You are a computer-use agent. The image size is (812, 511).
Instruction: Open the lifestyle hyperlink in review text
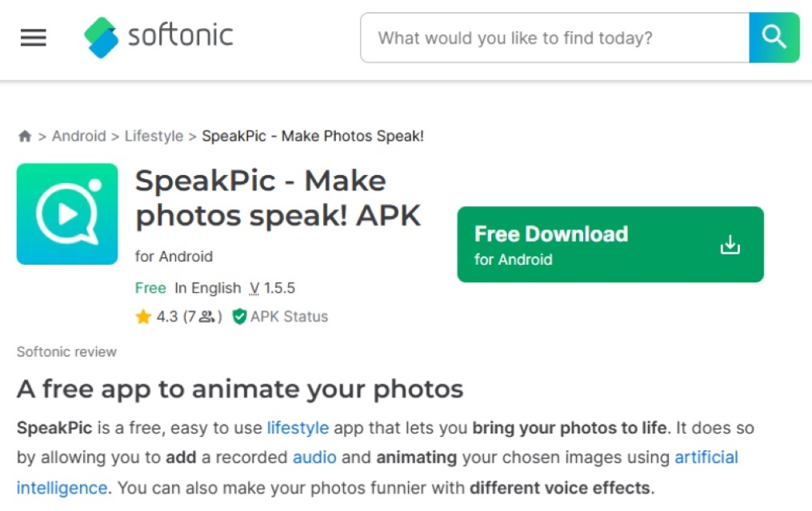click(298, 428)
